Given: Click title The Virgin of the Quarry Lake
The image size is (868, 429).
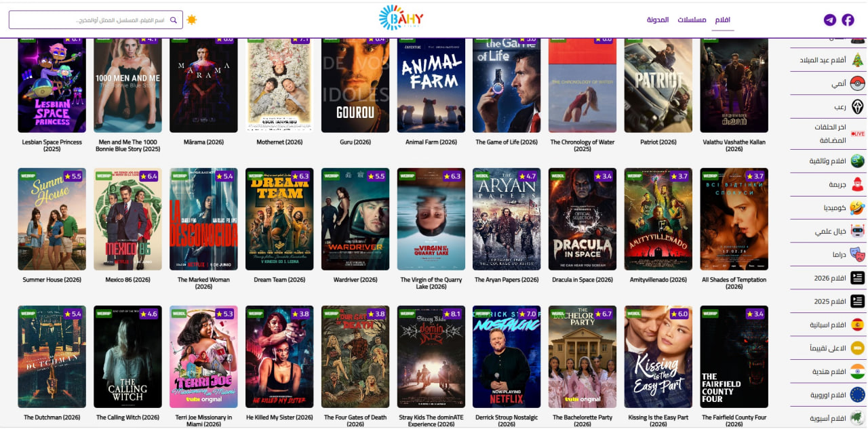Looking at the screenshot, I should pyautogui.click(x=431, y=283).
